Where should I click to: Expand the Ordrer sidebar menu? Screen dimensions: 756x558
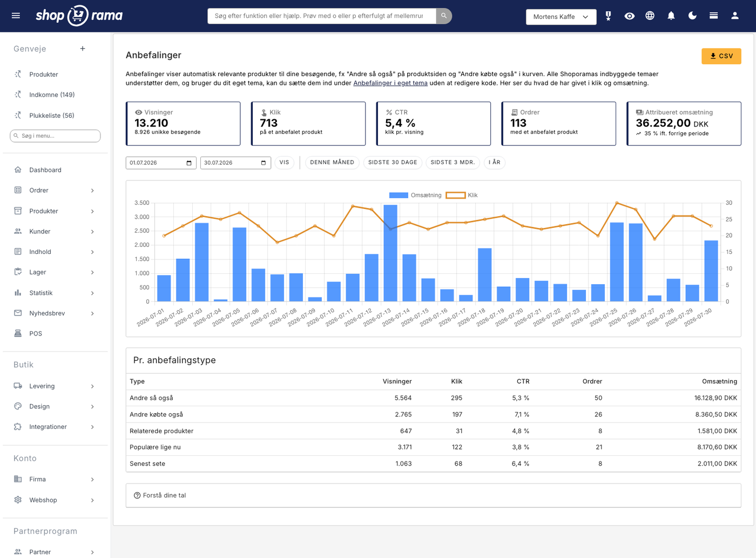click(x=55, y=190)
